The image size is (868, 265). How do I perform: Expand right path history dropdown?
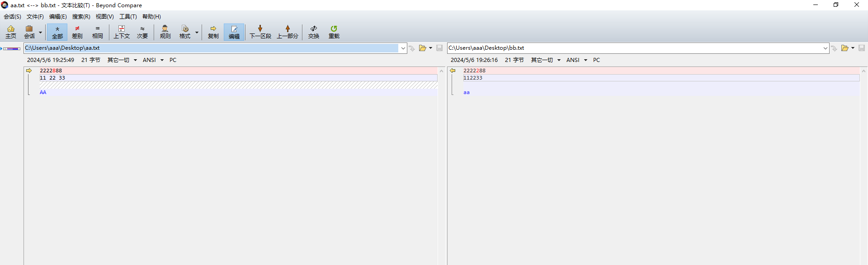825,48
